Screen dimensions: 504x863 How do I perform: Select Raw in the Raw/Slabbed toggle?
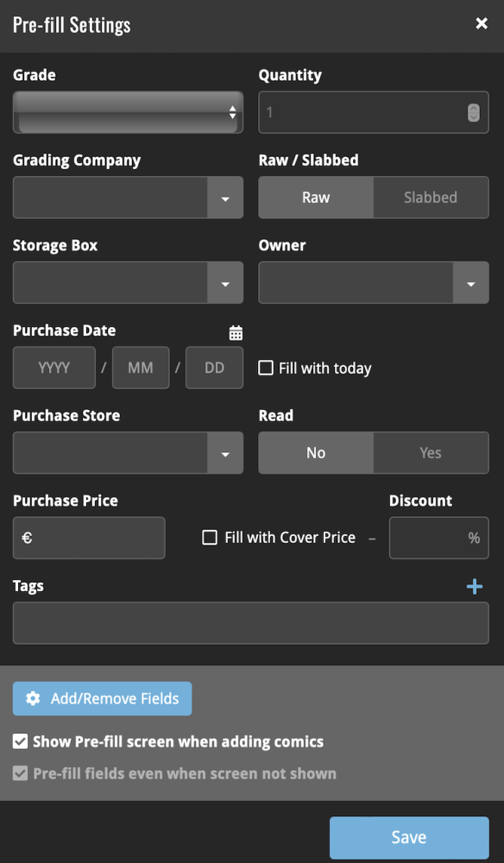click(x=316, y=197)
